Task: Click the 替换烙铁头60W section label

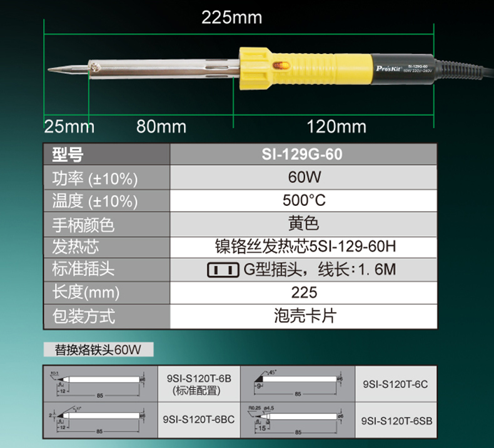Action: (x=98, y=349)
